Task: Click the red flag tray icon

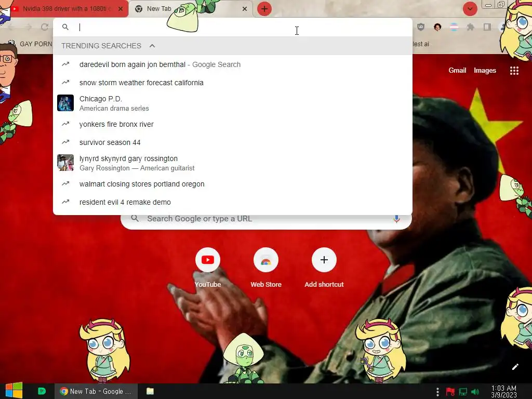Action: click(x=450, y=392)
